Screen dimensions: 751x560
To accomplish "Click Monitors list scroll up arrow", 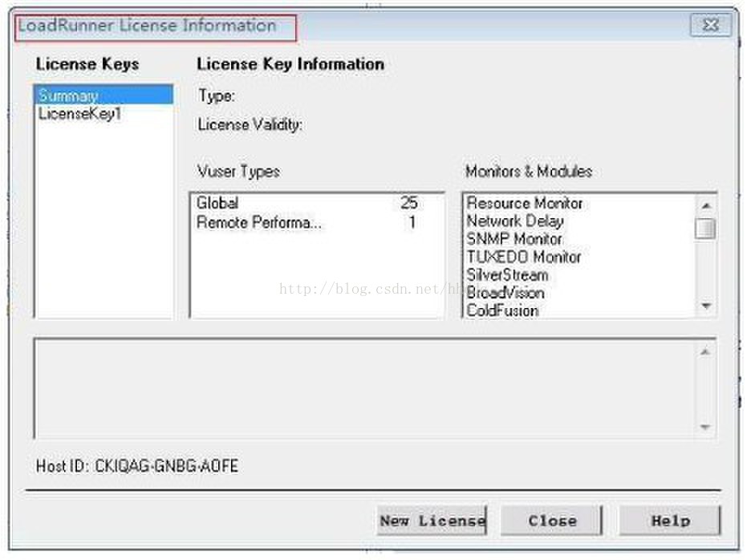I will (x=705, y=205).
